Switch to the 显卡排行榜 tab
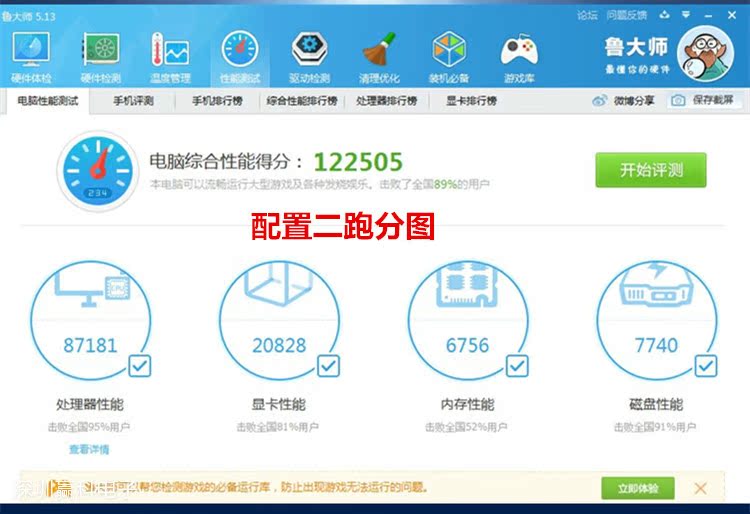The image size is (750, 514). pos(471,101)
